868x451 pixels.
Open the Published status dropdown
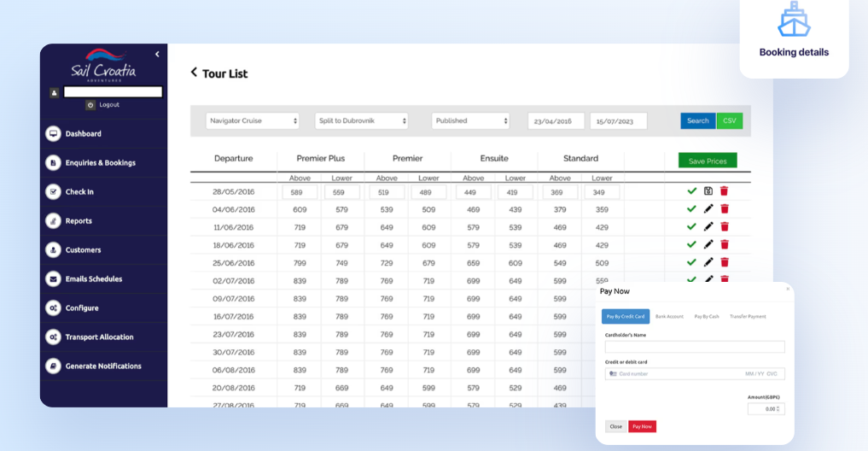470,121
